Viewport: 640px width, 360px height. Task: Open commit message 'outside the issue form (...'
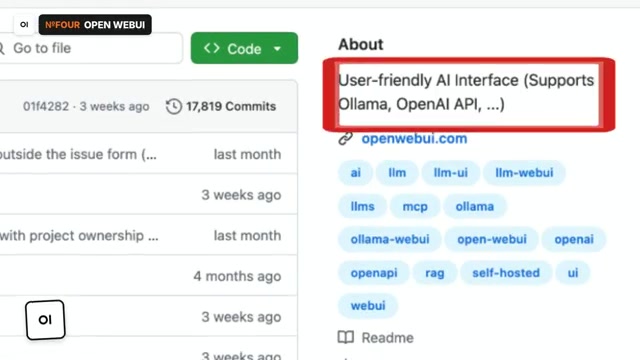pyautogui.click(x=78, y=154)
